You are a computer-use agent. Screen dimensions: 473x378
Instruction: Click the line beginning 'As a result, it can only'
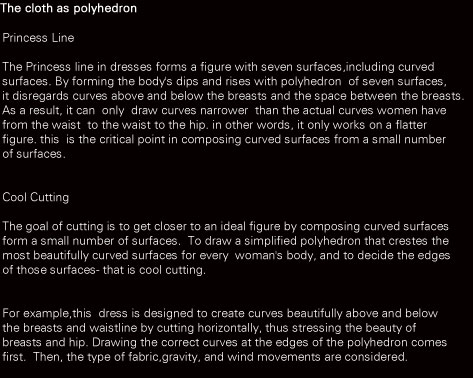[x=224, y=111]
